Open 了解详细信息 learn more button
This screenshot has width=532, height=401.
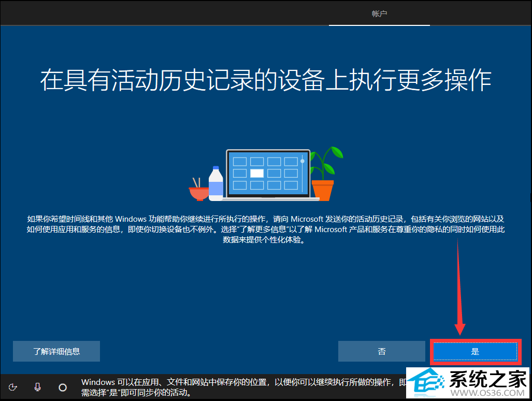pyautogui.click(x=56, y=351)
